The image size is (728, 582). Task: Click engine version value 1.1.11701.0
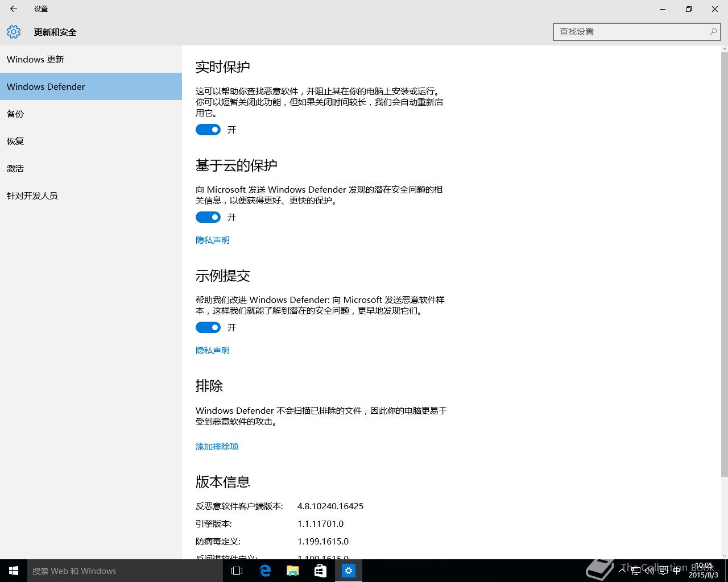click(321, 523)
